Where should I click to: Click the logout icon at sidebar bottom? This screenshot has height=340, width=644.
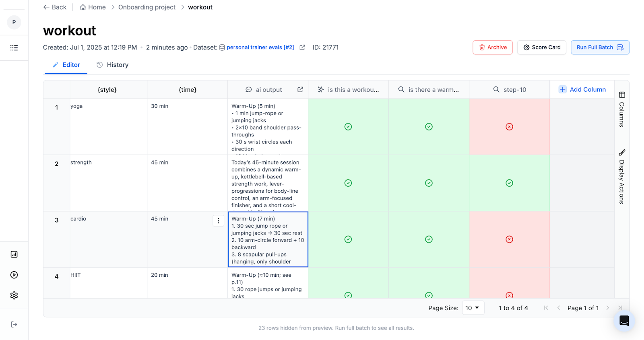pos(14,324)
